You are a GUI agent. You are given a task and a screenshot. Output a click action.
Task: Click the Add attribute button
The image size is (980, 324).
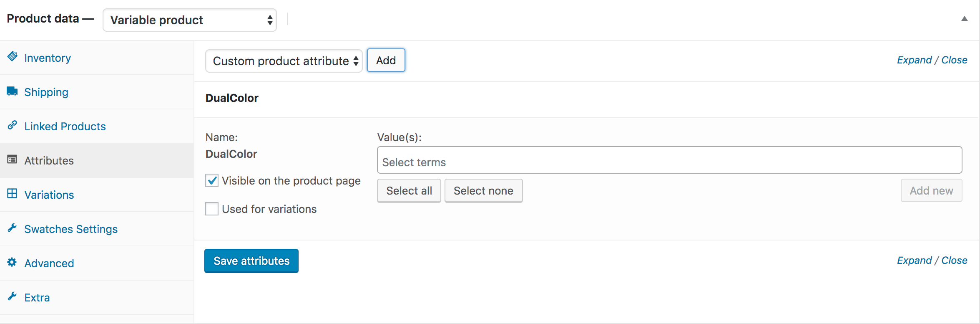(x=386, y=61)
